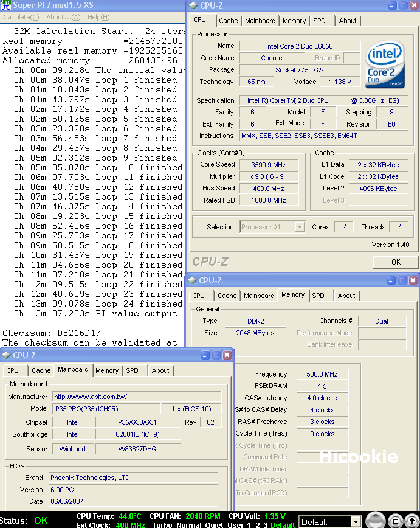This screenshot has height=528, width=420.
Task: Select the Cache tab in the Mainboard CPU-Z window
Action: [x=41, y=370]
